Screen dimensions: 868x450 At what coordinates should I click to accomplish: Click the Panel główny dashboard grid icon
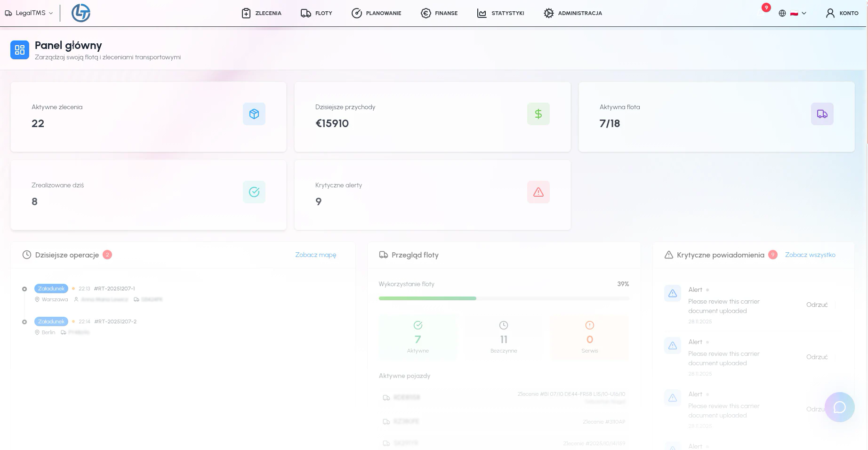(x=20, y=50)
